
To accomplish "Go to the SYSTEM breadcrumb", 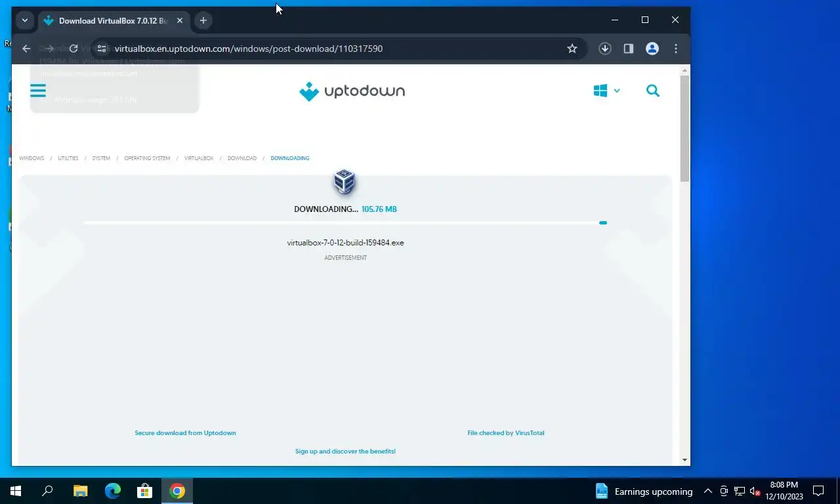I will [101, 158].
